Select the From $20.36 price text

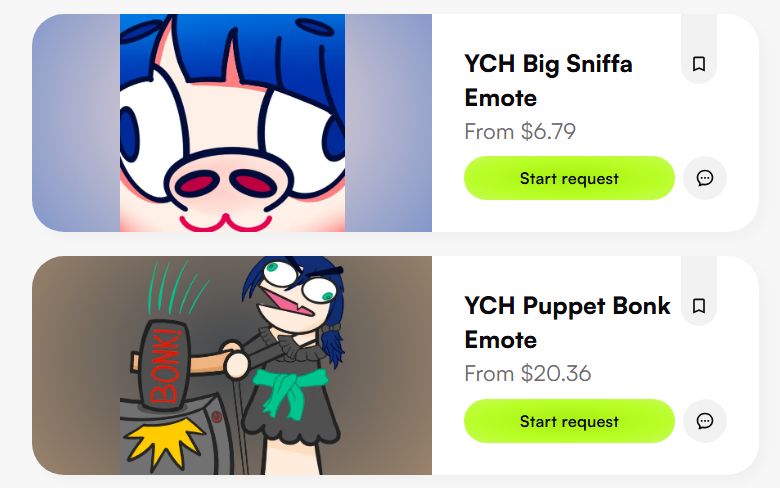[527, 374]
